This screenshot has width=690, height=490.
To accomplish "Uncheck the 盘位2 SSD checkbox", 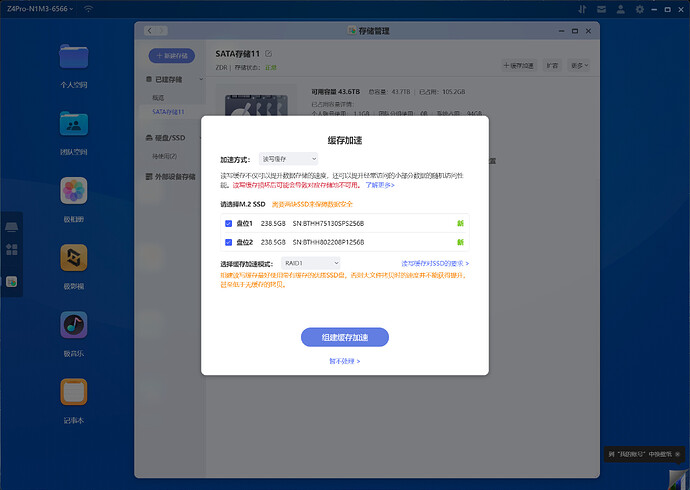I will pyautogui.click(x=229, y=242).
